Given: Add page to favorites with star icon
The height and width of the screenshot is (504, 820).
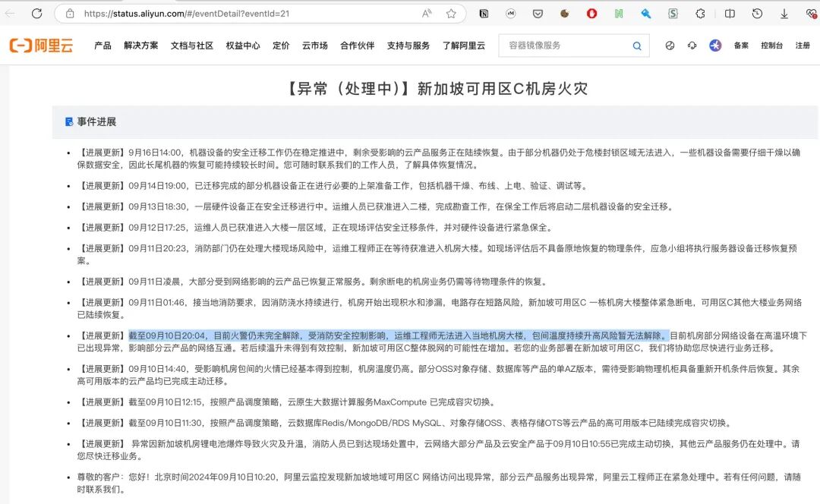Looking at the screenshot, I should [451, 14].
